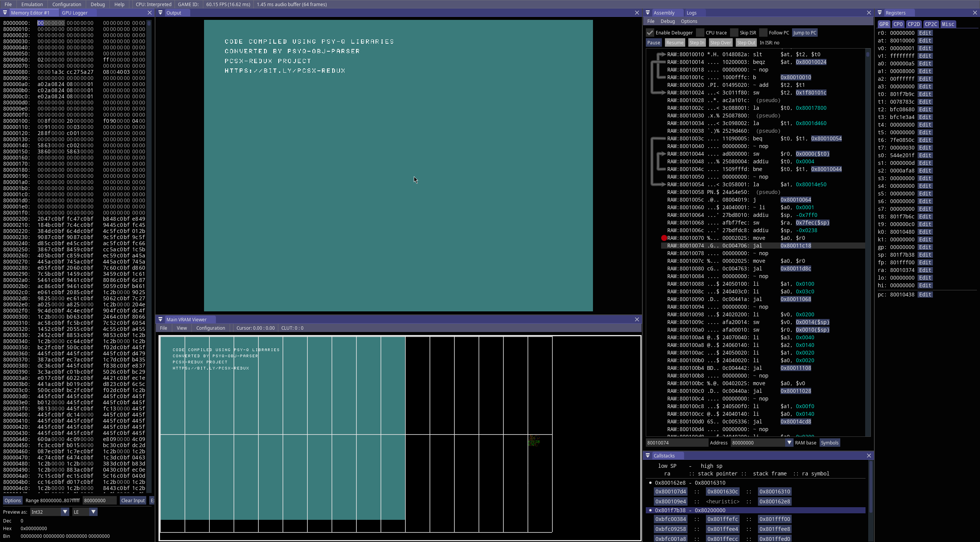Edit the sp register value
Image resolution: width=980 pixels, height=542 pixels.
(x=925, y=255)
